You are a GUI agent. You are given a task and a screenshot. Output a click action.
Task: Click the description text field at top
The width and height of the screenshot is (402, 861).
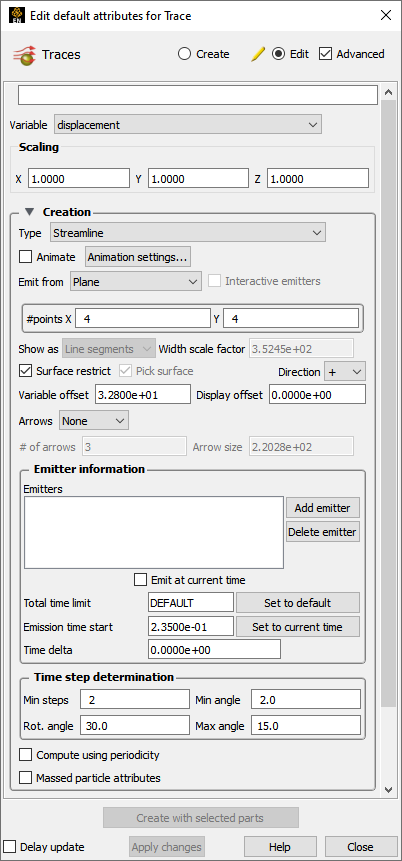tap(198, 95)
